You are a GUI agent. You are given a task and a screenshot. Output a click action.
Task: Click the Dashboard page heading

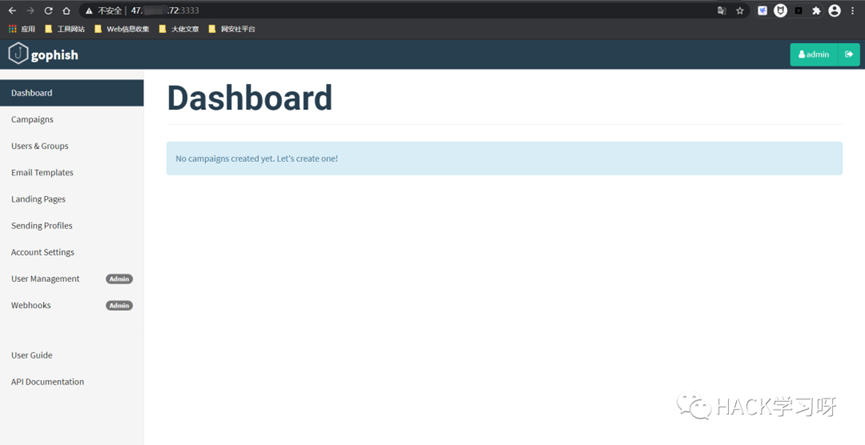point(250,98)
